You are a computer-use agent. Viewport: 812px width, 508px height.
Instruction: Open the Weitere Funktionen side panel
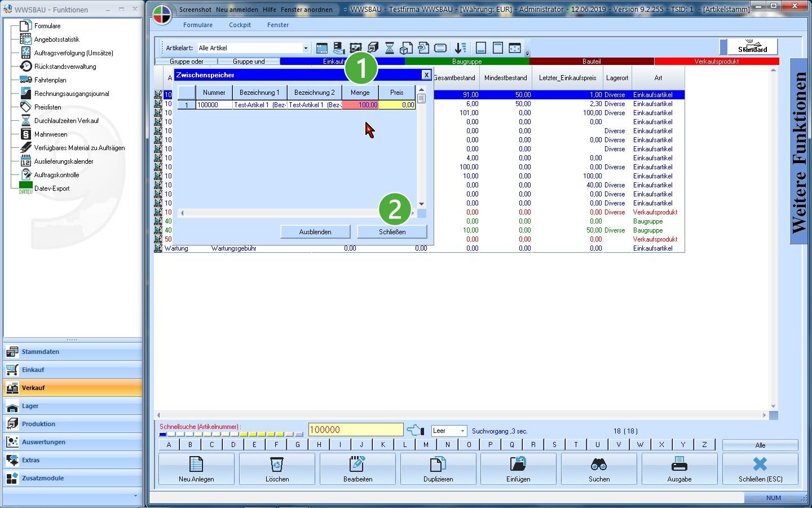[x=798, y=151]
